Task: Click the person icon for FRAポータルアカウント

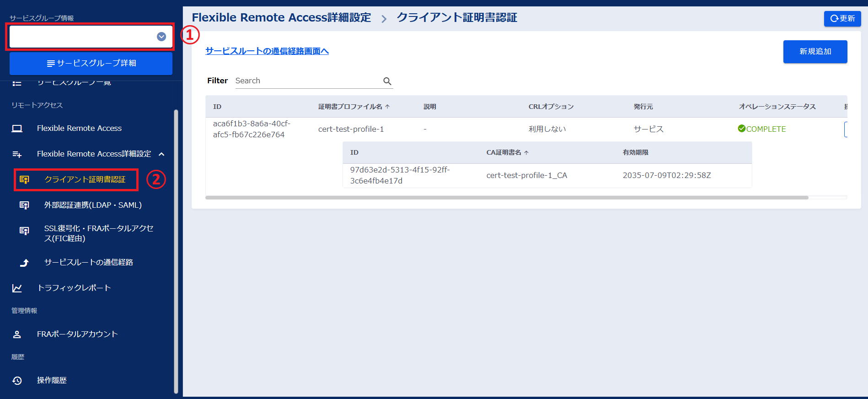Action: coord(17,334)
